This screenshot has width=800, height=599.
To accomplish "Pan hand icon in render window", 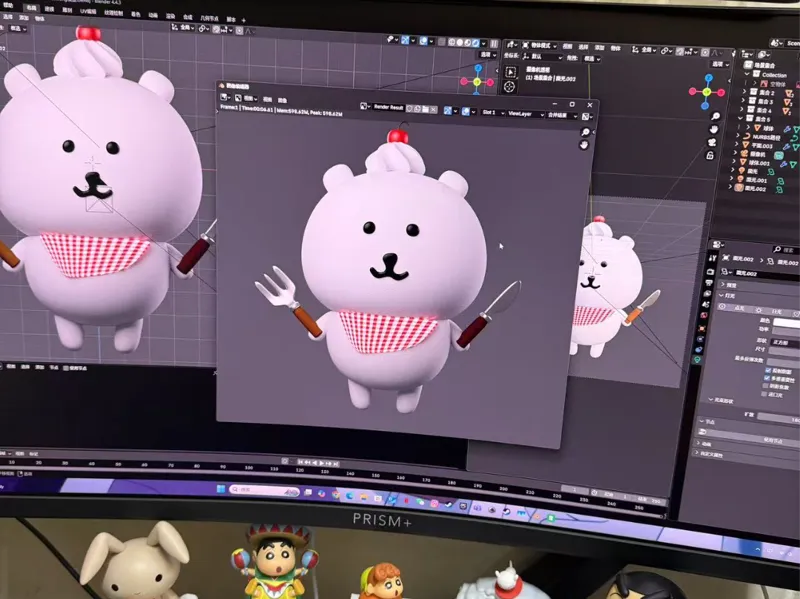I will (x=584, y=145).
